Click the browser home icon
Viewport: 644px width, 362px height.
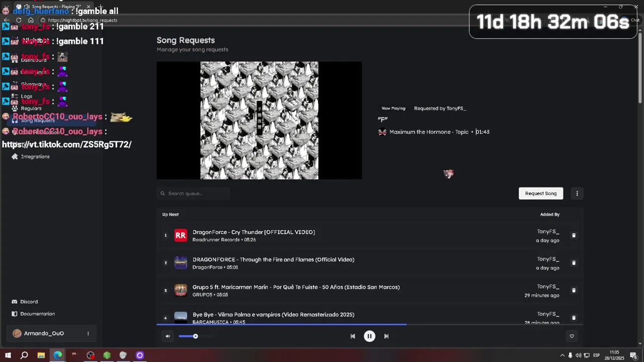(x=31, y=20)
